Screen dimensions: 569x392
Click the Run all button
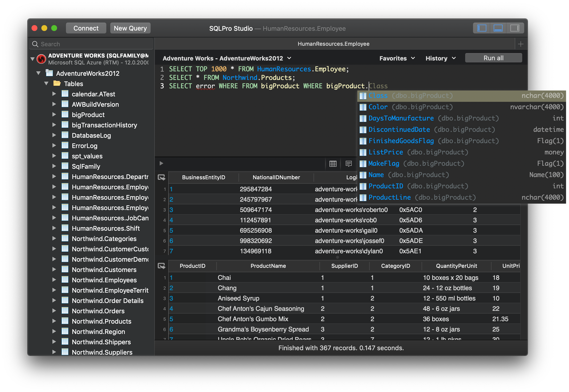coord(493,58)
